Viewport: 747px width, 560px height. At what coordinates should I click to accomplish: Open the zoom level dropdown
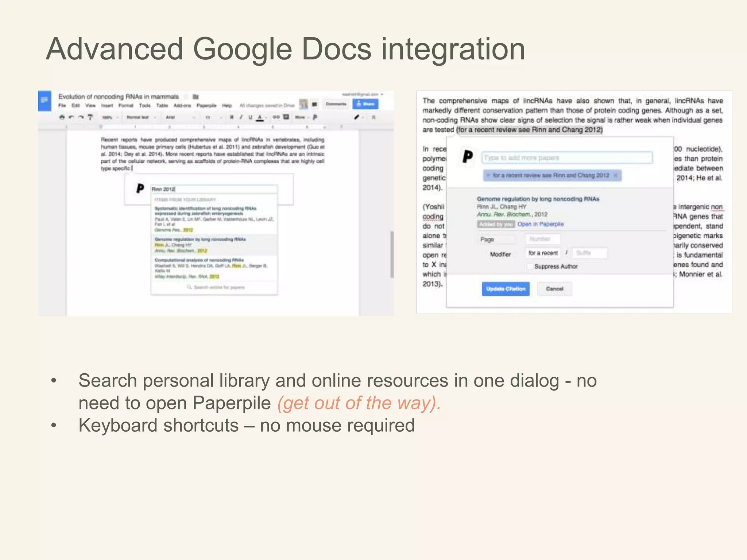click(x=110, y=117)
